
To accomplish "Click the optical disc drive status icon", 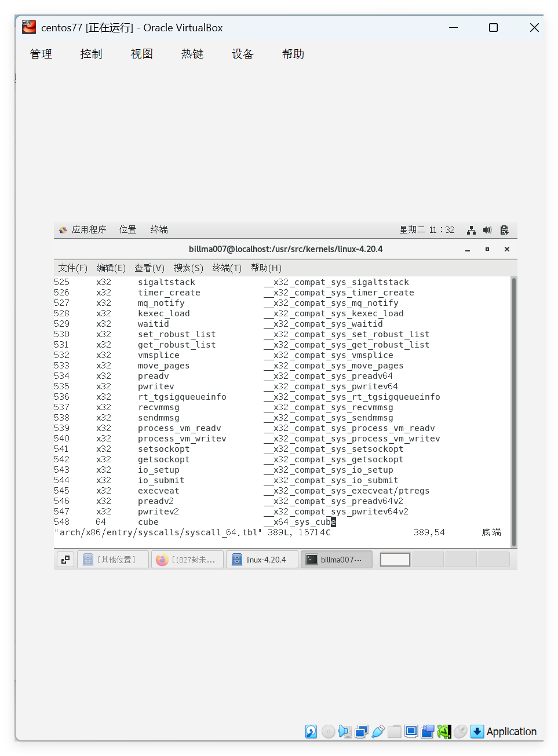I will [328, 732].
